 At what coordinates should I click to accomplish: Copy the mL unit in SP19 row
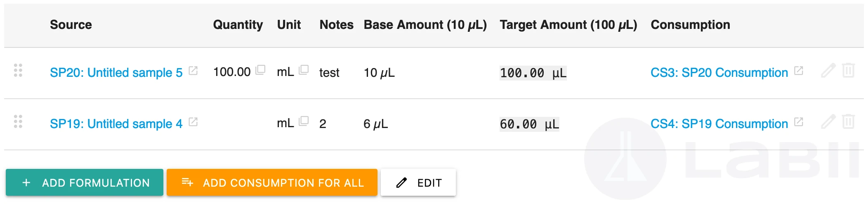click(x=304, y=121)
